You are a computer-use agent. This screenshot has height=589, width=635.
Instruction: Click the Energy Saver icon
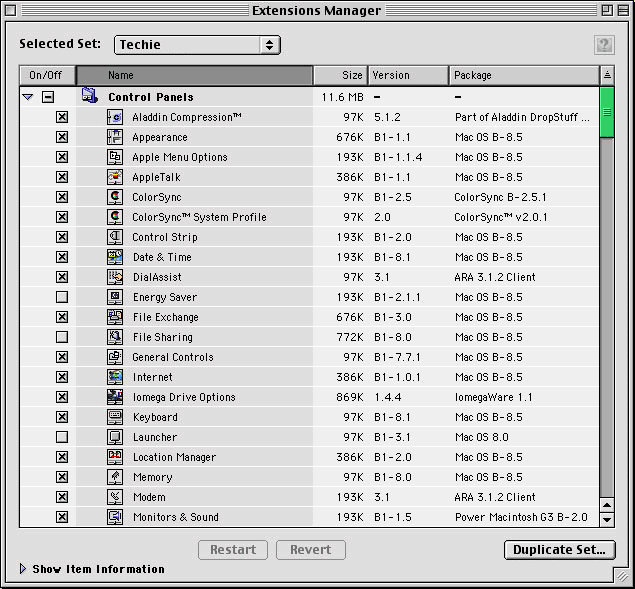click(x=115, y=297)
